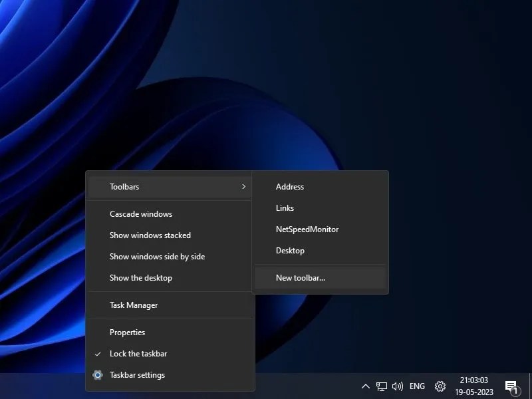Open the ENG language switcher
The image size is (532, 399).
click(x=416, y=386)
